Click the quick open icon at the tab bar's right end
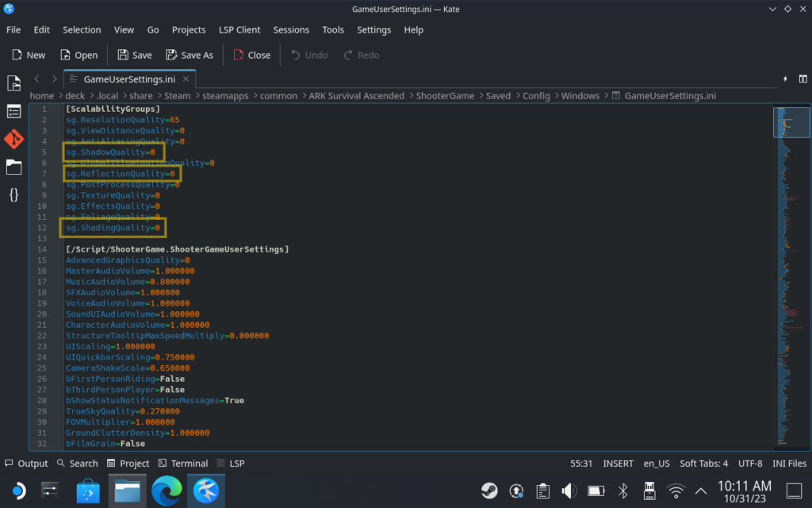Image resolution: width=812 pixels, height=508 pixels. (786, 79)
